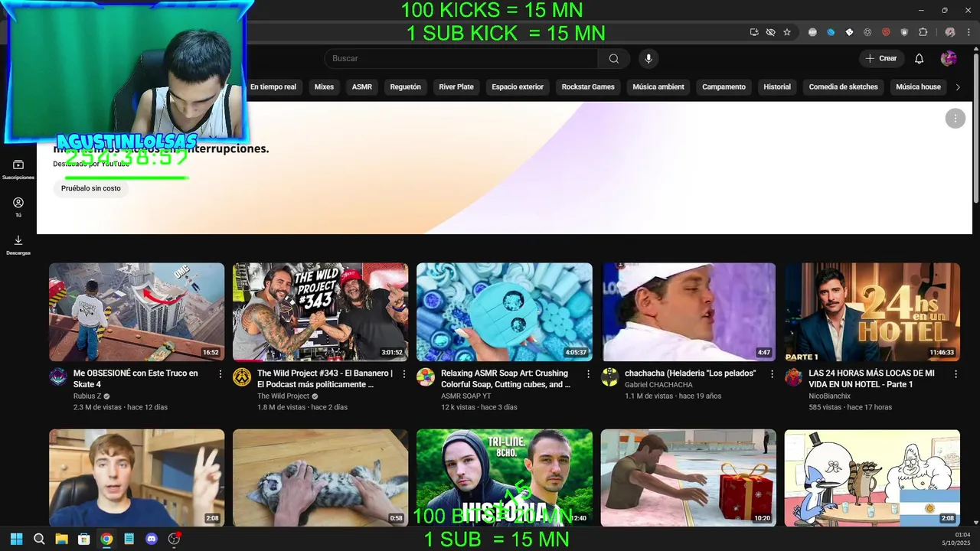Open the Wild Project #343 thumbnail

[321, 312]
